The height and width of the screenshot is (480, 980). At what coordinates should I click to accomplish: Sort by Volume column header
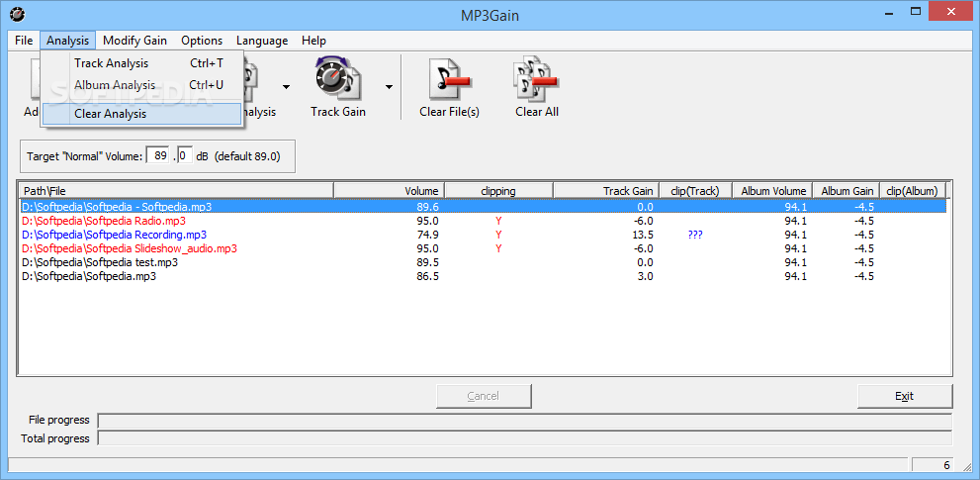pos(390,191)
